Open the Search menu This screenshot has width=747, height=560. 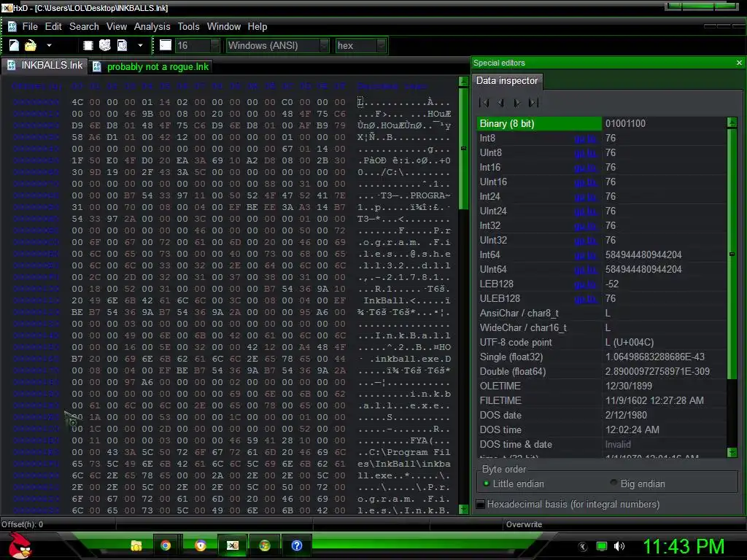[x=85, y=27]
